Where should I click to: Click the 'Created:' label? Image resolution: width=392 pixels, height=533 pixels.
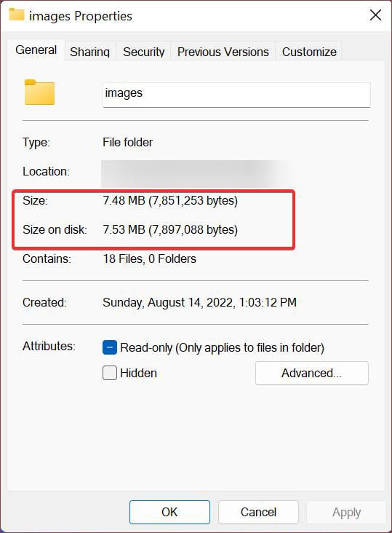44,302
